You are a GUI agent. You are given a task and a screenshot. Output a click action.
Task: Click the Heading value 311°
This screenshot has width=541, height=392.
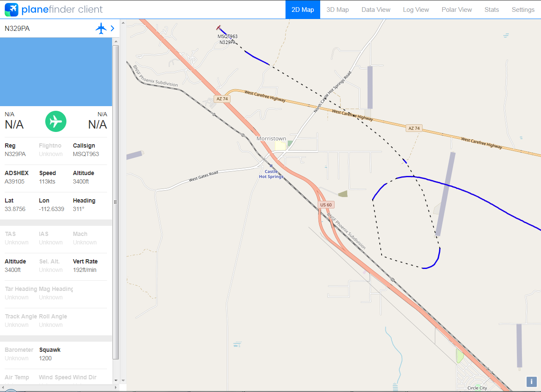[79, 209]
